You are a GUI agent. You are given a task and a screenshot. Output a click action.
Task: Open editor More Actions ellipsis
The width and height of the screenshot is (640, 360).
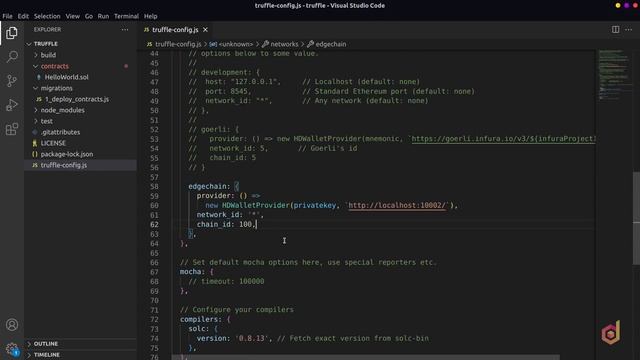click(628, 29)
